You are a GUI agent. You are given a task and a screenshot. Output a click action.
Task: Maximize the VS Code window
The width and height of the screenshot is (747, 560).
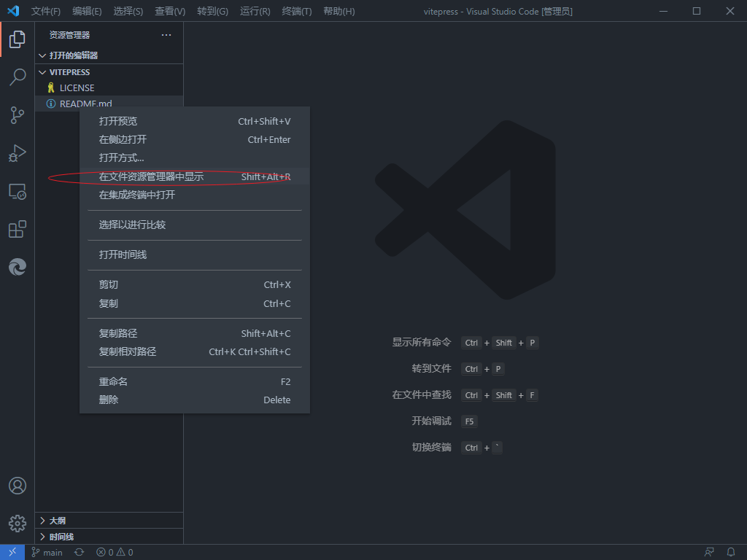click(x=697, y=11)
